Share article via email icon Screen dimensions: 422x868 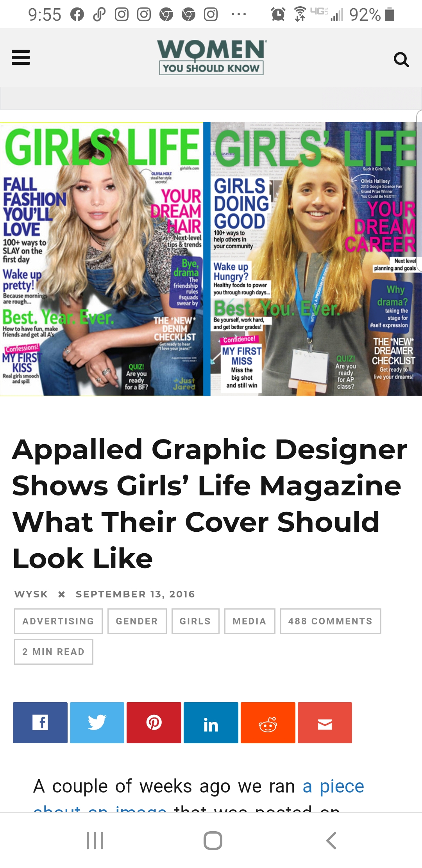point(325,723)
